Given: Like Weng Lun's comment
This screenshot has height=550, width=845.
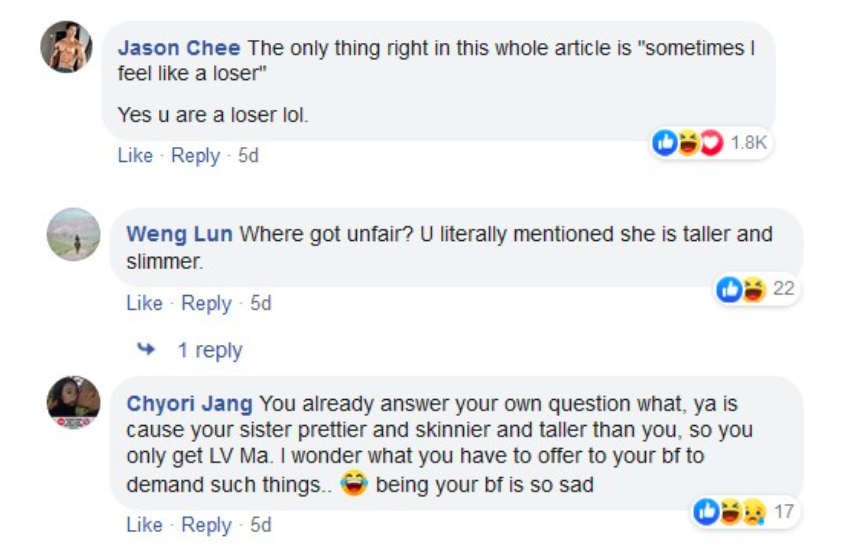Looking at the screenshot, I should pyautogui.click(x=144, y=303).
